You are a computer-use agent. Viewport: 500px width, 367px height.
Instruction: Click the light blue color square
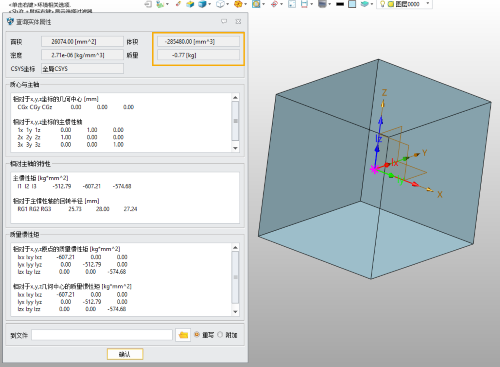(x=352, y=4)
